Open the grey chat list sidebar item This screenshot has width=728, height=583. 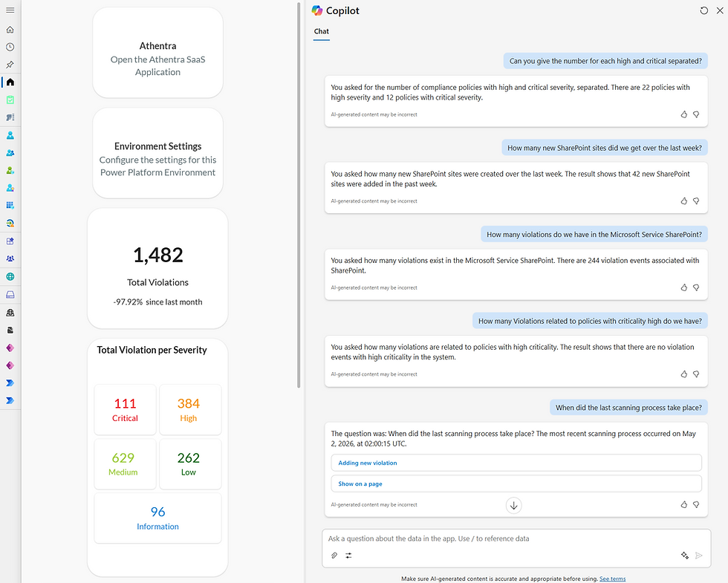tap(10, 117)
